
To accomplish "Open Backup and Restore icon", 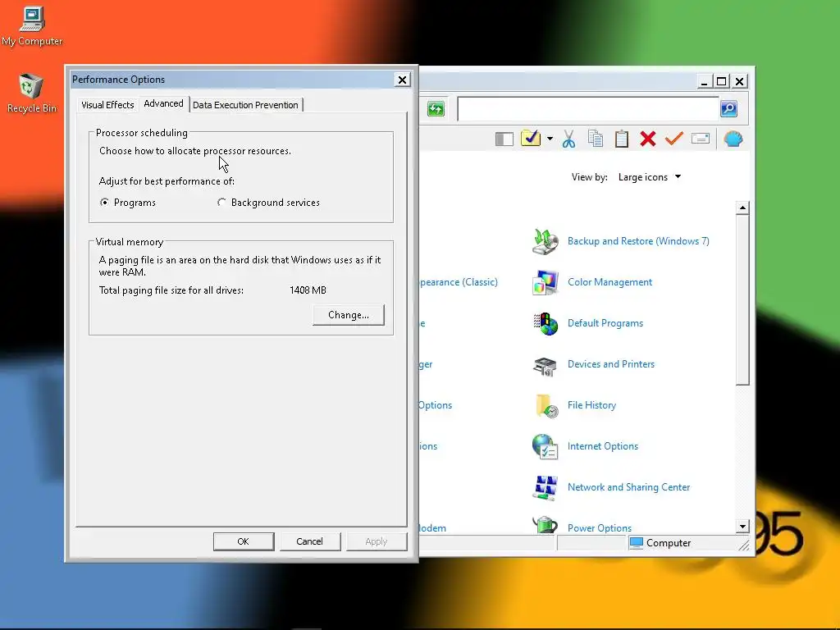I will [546, 242].
